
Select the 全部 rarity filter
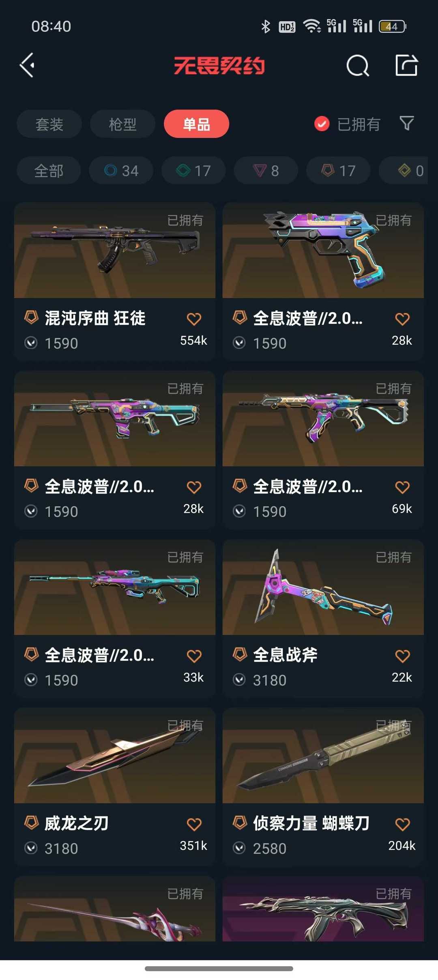49,171
